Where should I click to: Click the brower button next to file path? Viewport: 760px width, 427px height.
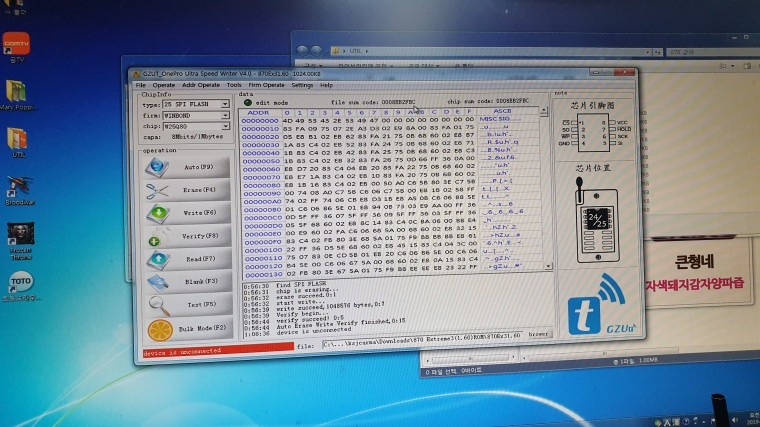[538, 334]
